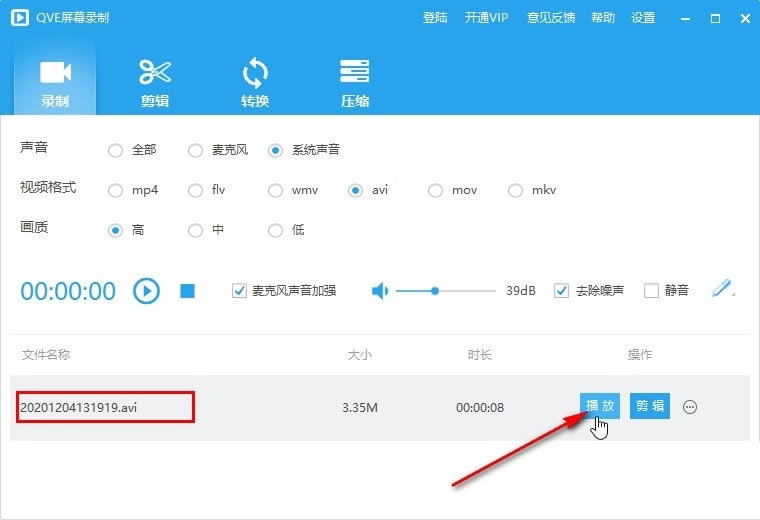Click the QVE屏幕录制 app logo icon
The image size is (760, 520).
coord(20,18)
